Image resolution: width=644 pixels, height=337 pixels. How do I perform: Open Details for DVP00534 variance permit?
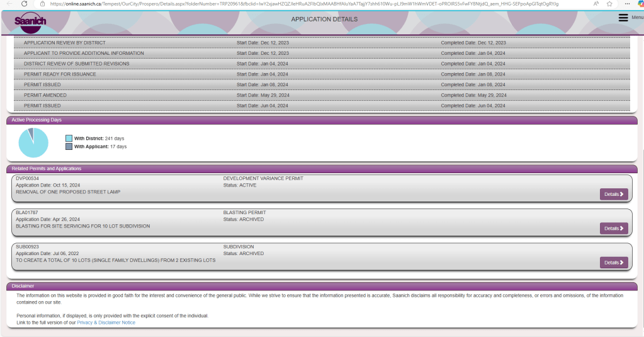click(613, 194)
